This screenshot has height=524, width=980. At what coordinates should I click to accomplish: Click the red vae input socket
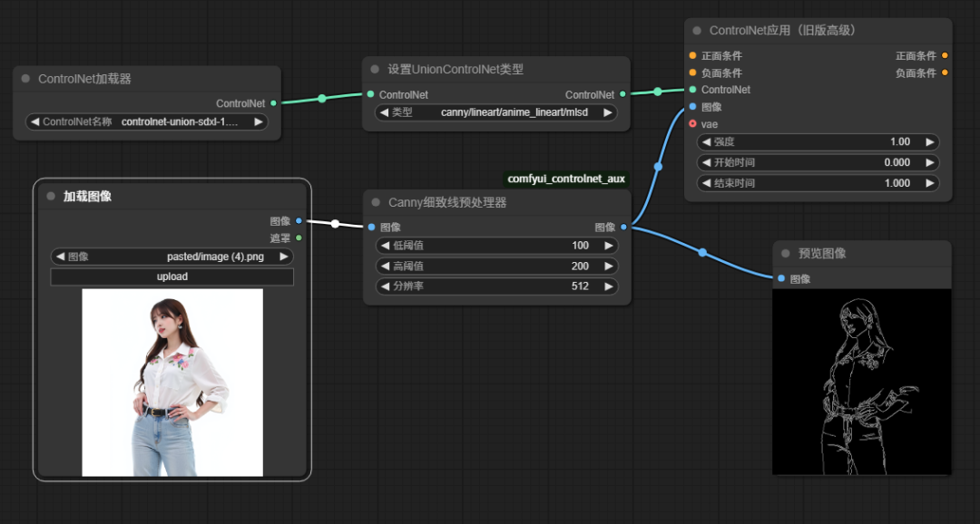pos(692,123)
